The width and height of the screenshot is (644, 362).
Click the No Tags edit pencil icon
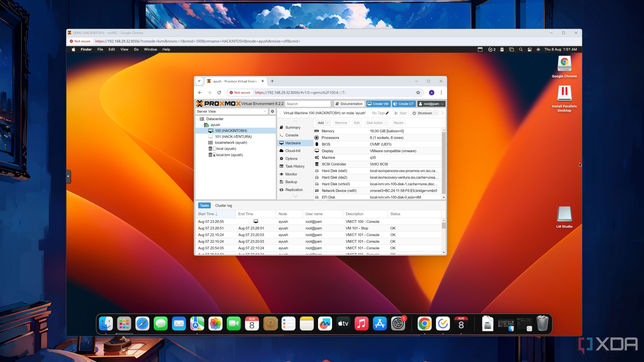pos(387,113)
